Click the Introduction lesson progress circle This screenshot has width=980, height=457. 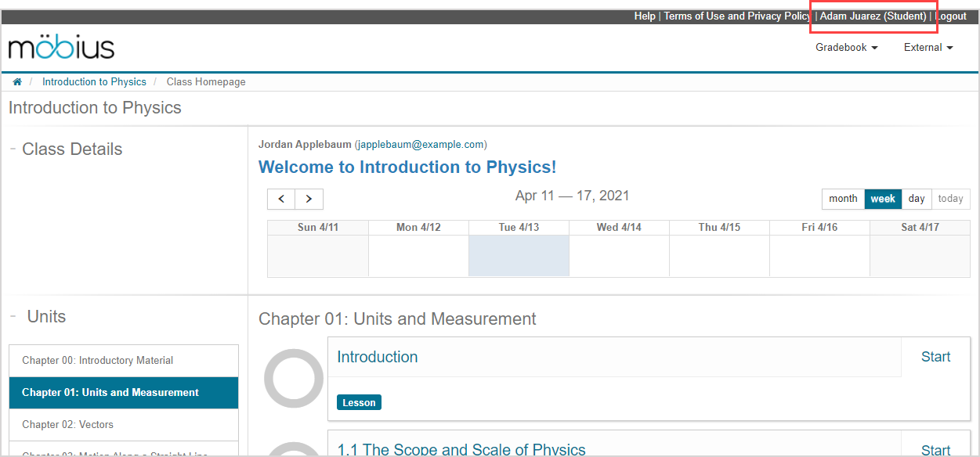coord(294,378)
